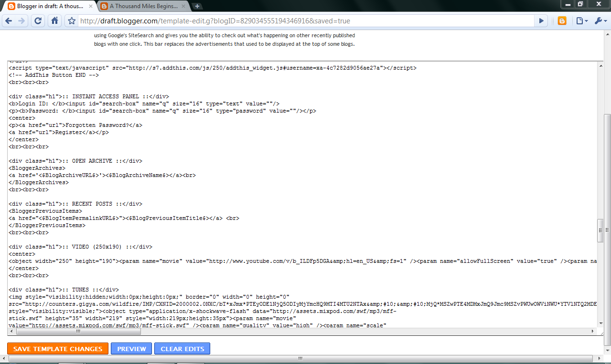Click the page's bottom horizontal scrollbar thumb

click(x=300, y=359)
